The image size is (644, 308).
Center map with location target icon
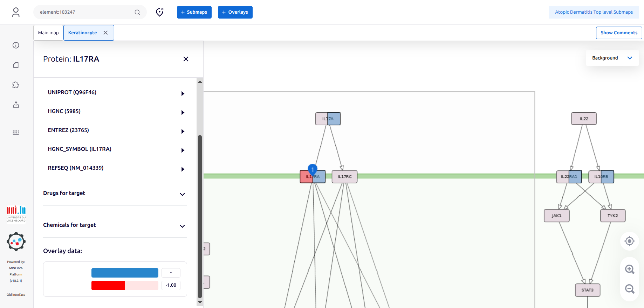pyautogui.click(x=630, y=241)
